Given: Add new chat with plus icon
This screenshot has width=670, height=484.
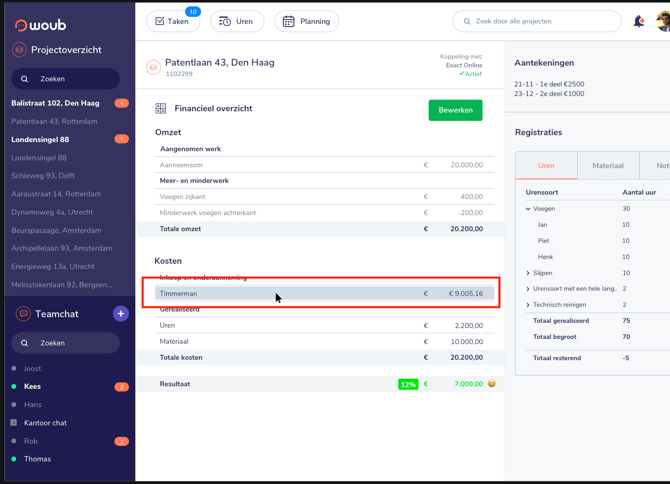Looking at the screenshot, I should 121,314.
